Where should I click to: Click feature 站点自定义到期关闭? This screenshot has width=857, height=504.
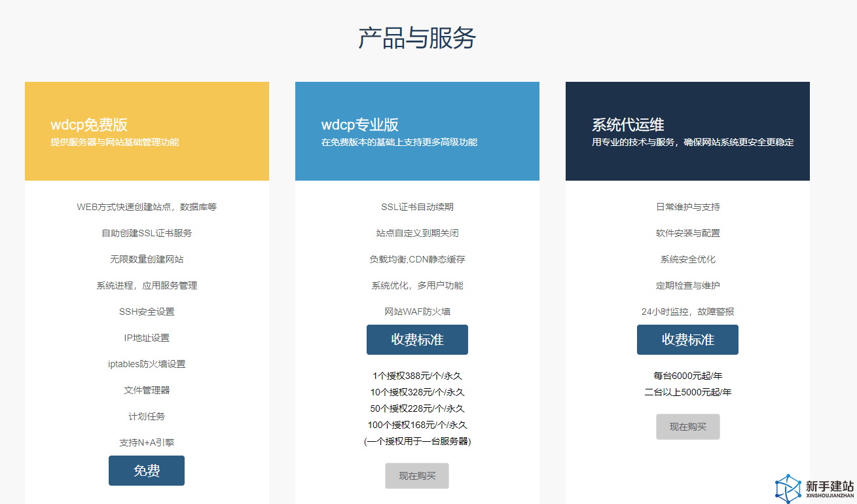tap(417, 233)
